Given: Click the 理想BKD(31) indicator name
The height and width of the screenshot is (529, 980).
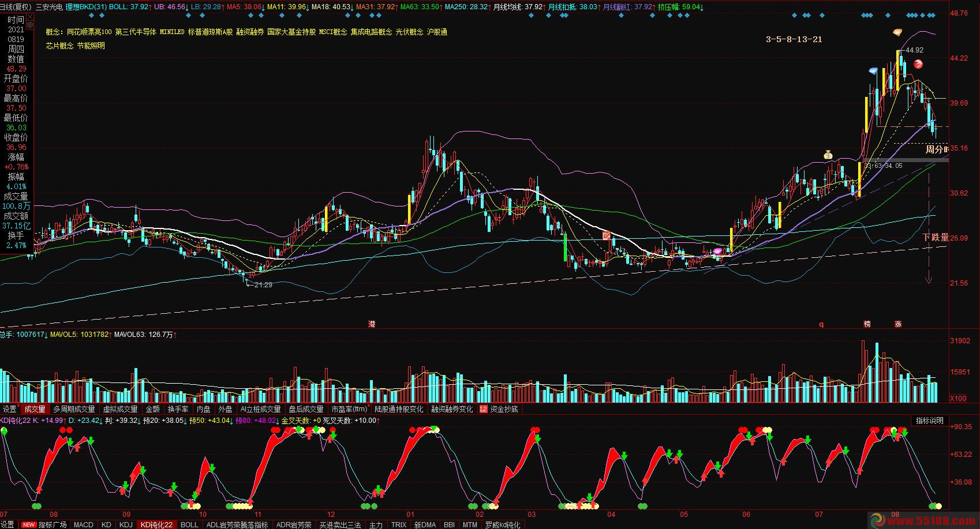Looking at the screenshot, I should pos(86,7).
